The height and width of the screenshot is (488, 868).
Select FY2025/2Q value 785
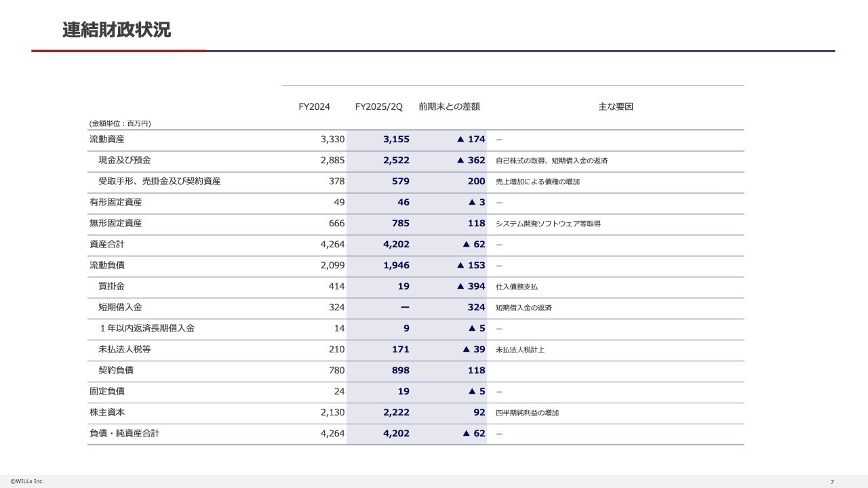point(401,224)
